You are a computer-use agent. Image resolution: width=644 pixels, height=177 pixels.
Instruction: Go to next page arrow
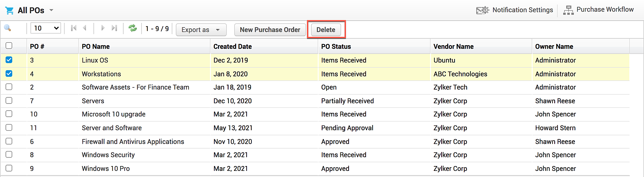coord(103,28)
